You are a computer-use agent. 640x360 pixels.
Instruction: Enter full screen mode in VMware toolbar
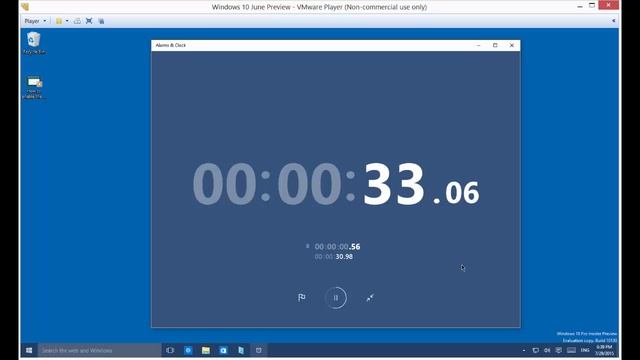point(89,21)
